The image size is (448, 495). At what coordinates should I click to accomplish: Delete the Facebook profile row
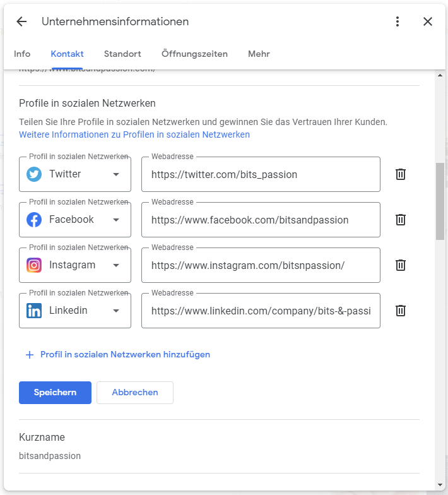[x=400, y=220]
